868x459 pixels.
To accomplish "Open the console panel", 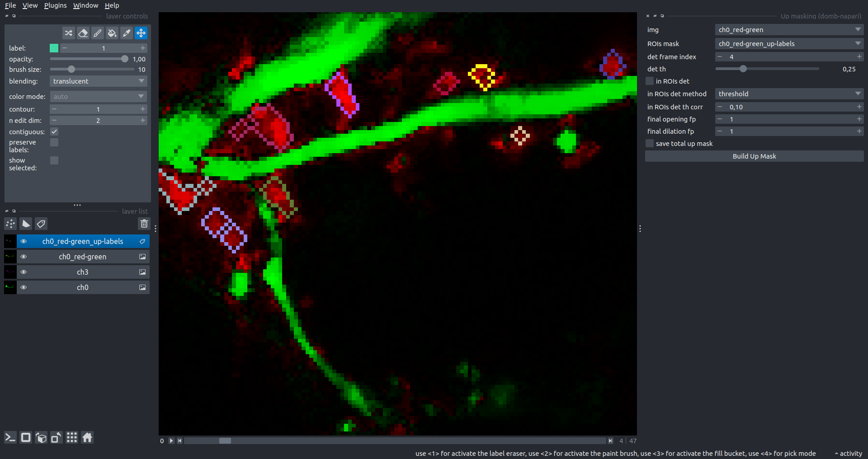I will pos(10,437).
